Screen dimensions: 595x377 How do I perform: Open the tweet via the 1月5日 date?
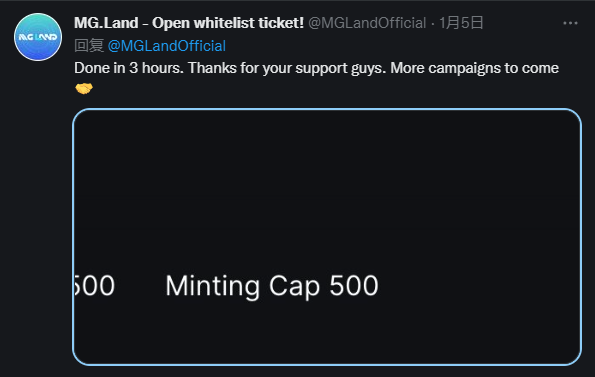(461, 23)
